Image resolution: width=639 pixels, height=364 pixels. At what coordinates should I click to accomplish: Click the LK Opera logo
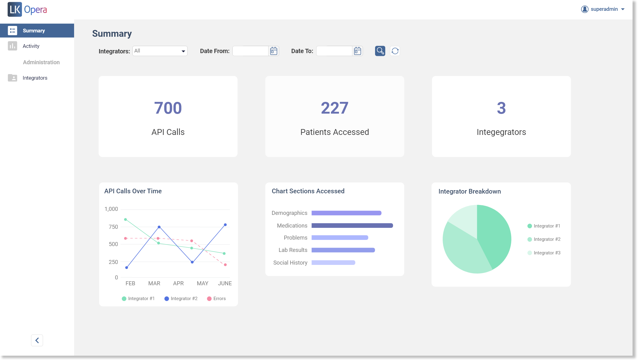27,10
